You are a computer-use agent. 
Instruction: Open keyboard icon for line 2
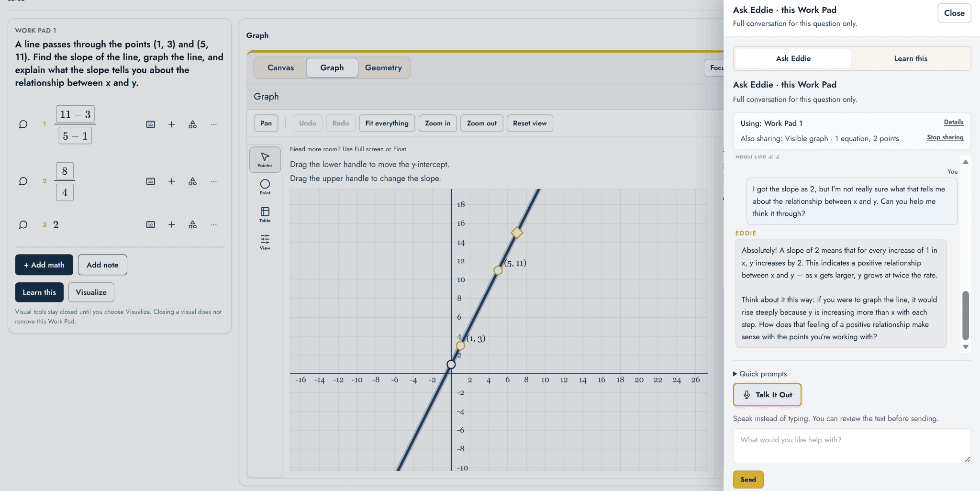150,181
